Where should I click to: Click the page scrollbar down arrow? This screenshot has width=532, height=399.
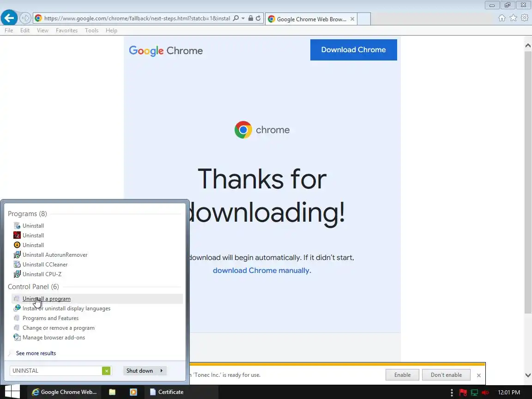tap(528, 375)
